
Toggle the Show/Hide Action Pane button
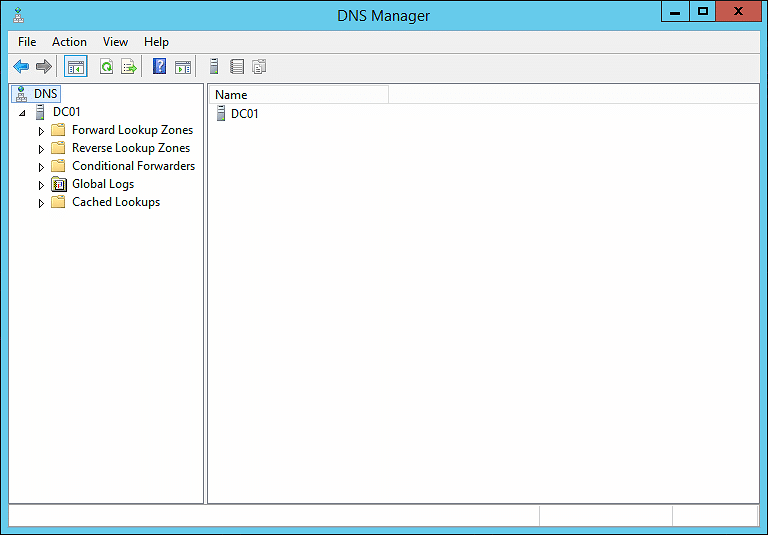183,67
